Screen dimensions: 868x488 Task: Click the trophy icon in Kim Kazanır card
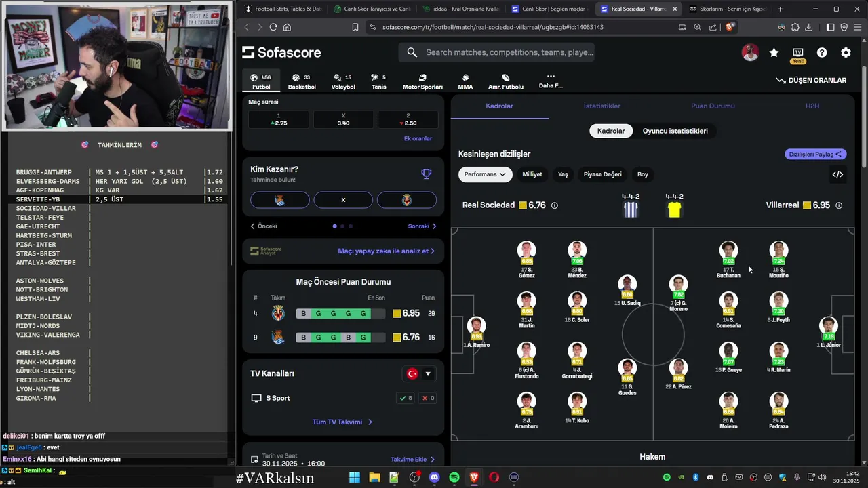pos(426,174)
